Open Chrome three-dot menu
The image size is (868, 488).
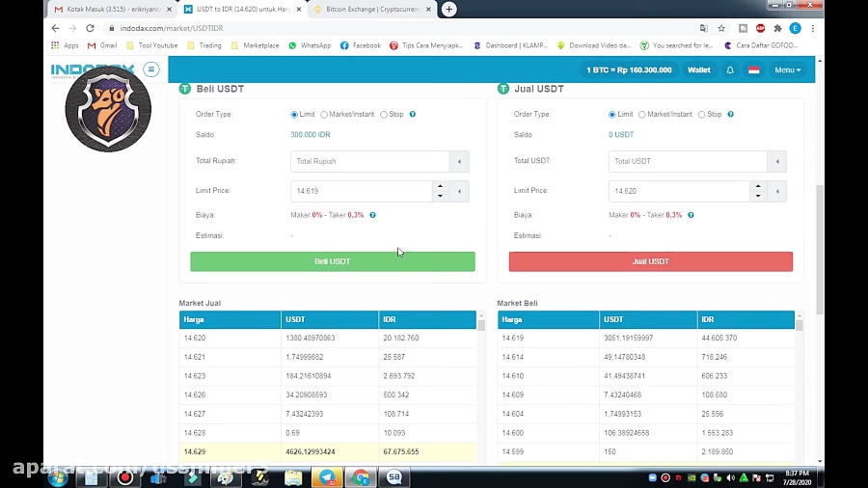pos(813,28)
